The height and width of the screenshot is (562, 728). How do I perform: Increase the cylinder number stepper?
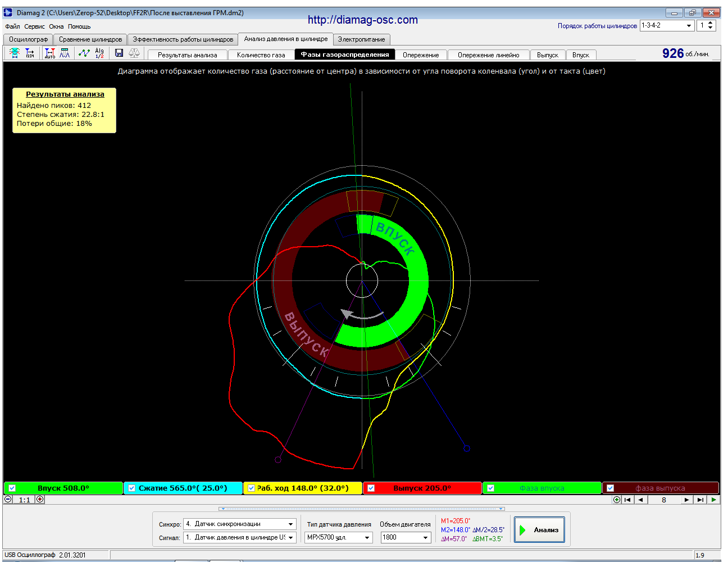[x=711, y=23]
